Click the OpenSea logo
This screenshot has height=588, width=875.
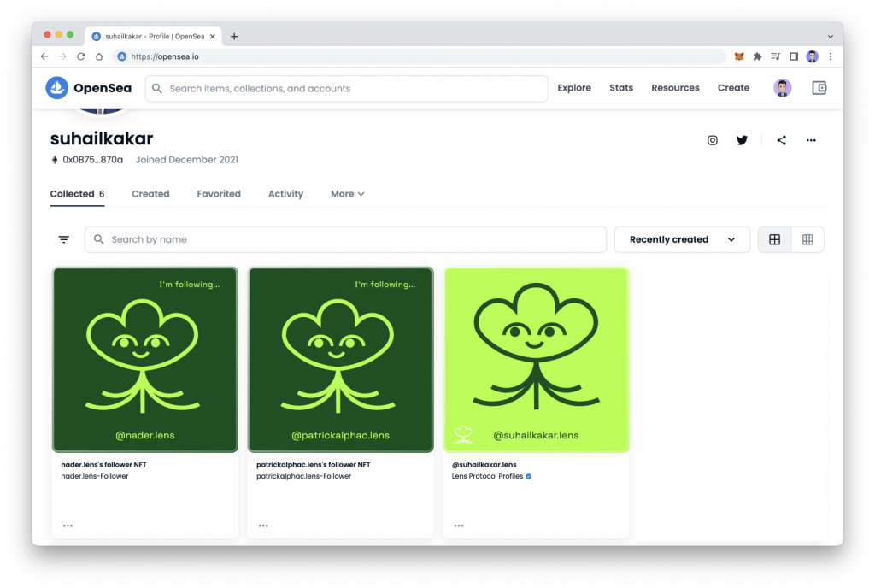(89, 88)
